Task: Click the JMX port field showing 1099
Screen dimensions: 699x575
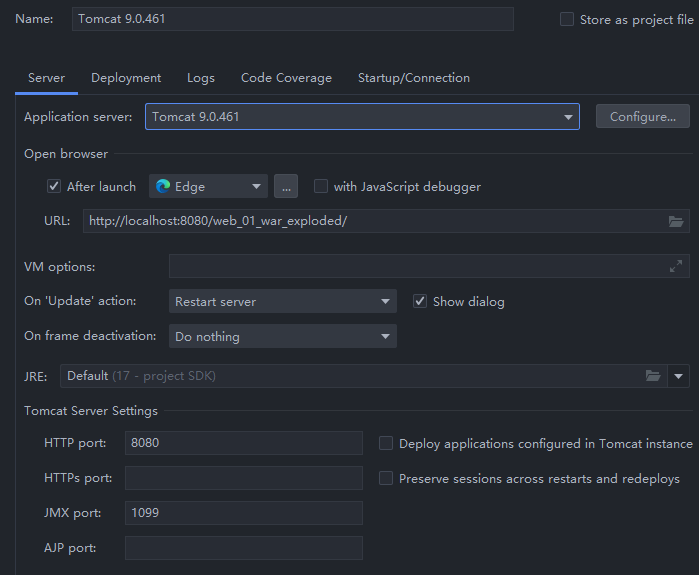Action: pyautogui.click(x=244, y=513)
